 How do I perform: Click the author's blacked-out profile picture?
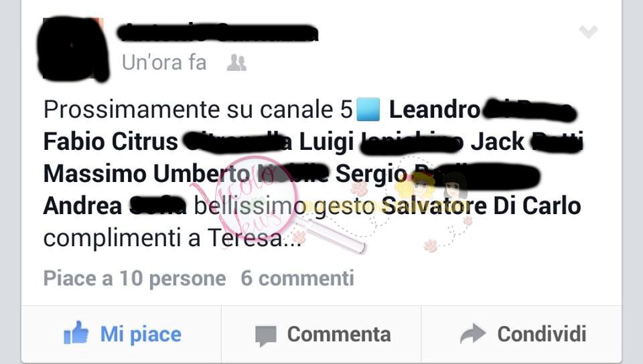[x=73, y=49]
